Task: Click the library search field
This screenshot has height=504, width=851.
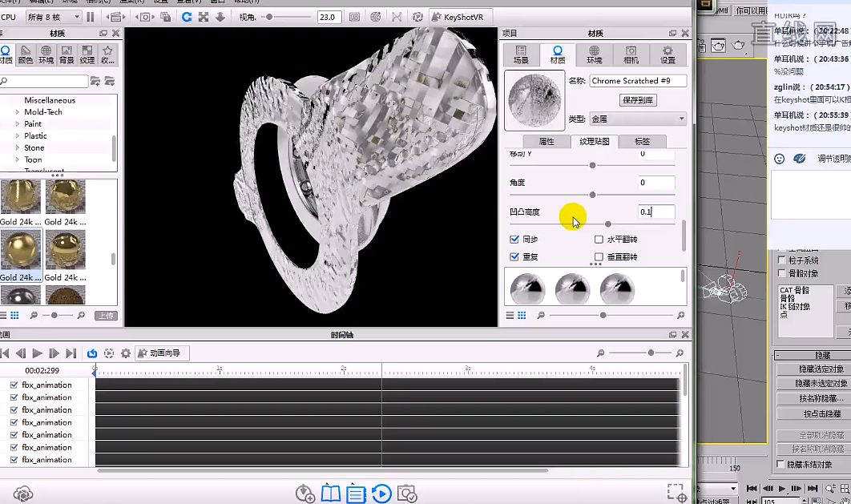Action: tap(44, 81)
